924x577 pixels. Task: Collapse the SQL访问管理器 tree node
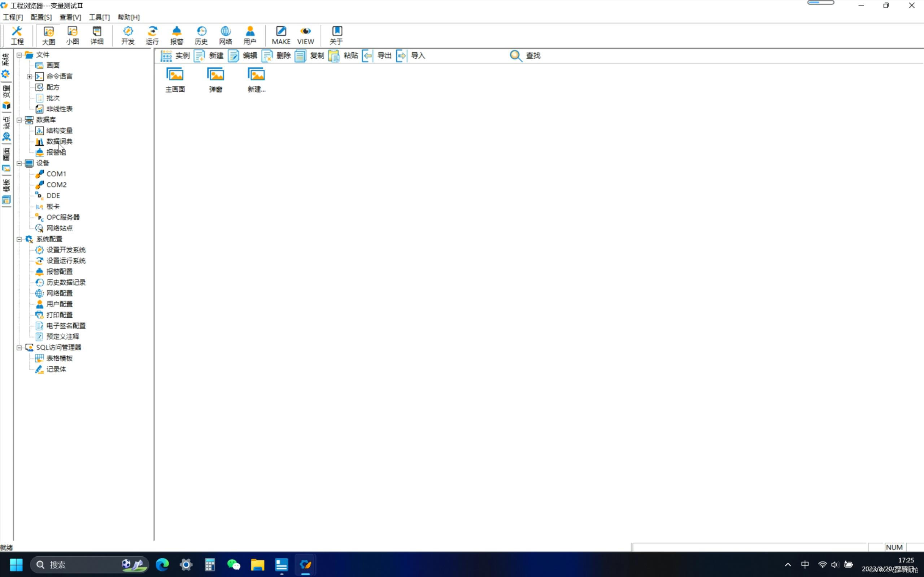pos(19,348)
